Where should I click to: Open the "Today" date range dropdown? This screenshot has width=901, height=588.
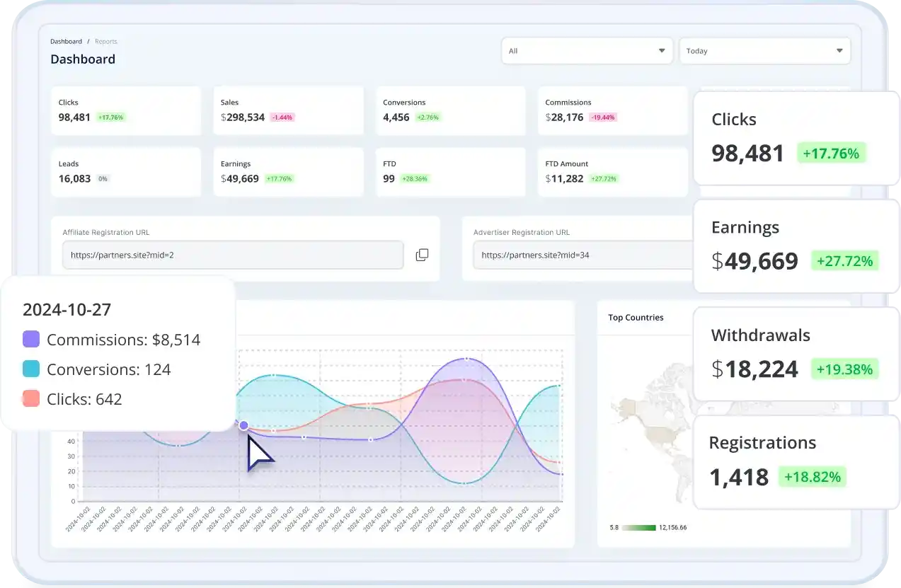(764, 51)
